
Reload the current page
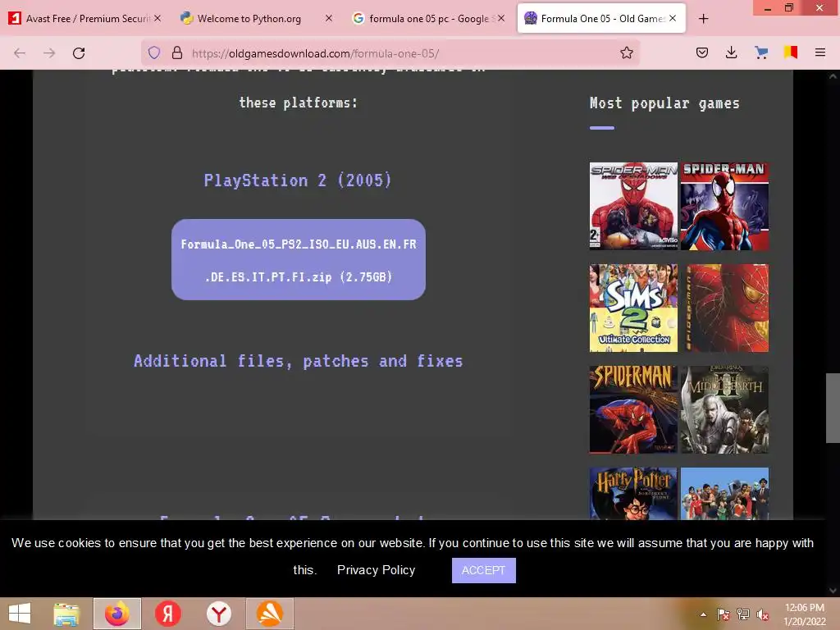79,53
